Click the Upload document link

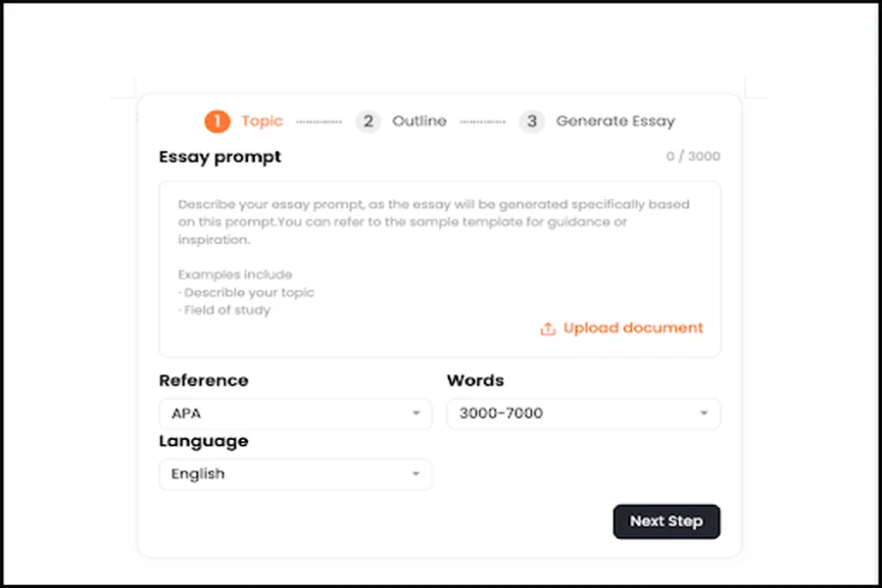pos(633,328)
